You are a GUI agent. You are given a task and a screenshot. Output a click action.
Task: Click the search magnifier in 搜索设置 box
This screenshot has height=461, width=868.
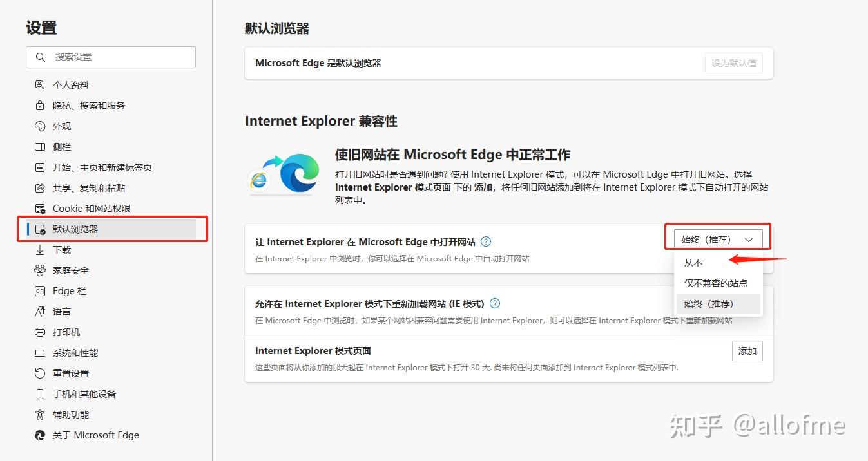tap(40, 57)
